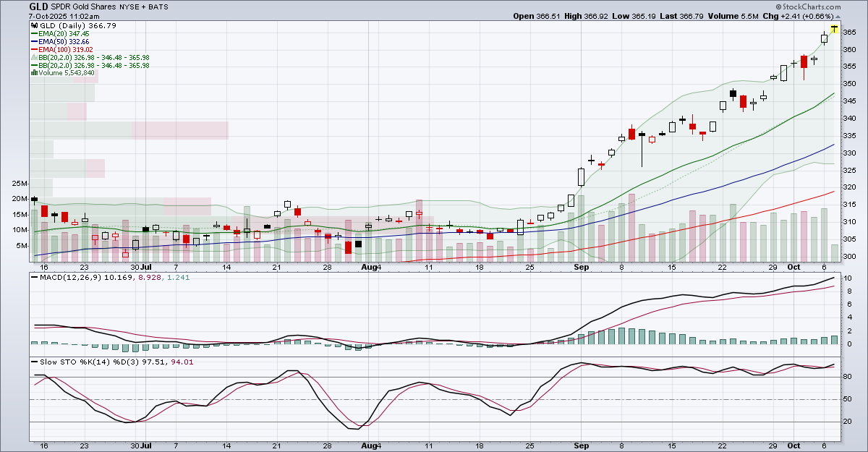
Task: Click the Volume 5,543,840 legend text
Action: point(67,72)
